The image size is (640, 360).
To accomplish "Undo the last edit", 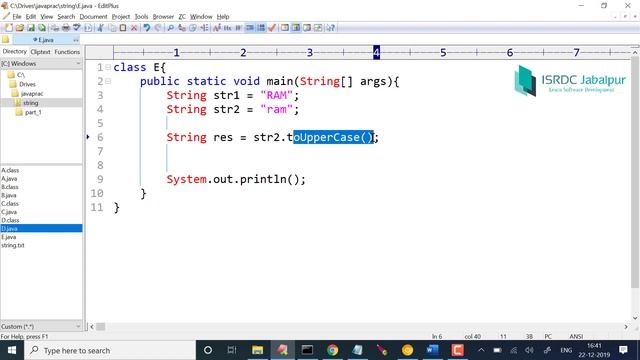I will pyautogui.click(x=147, y=28).
